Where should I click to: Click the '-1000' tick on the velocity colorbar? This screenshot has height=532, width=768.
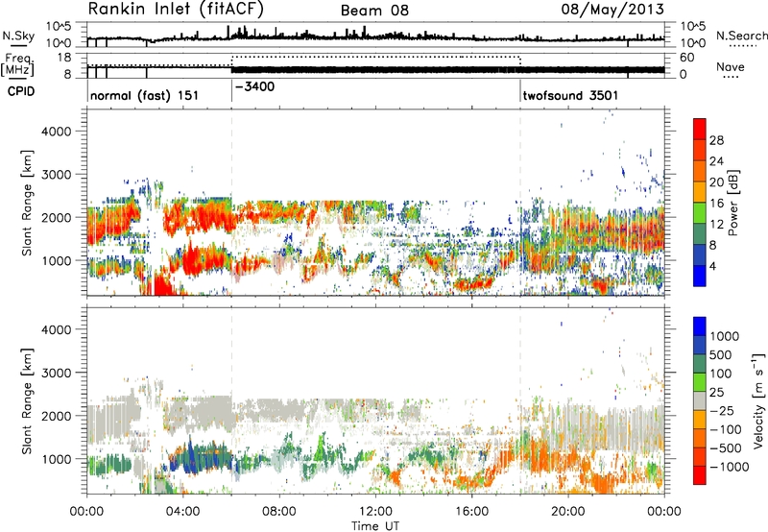729,467
